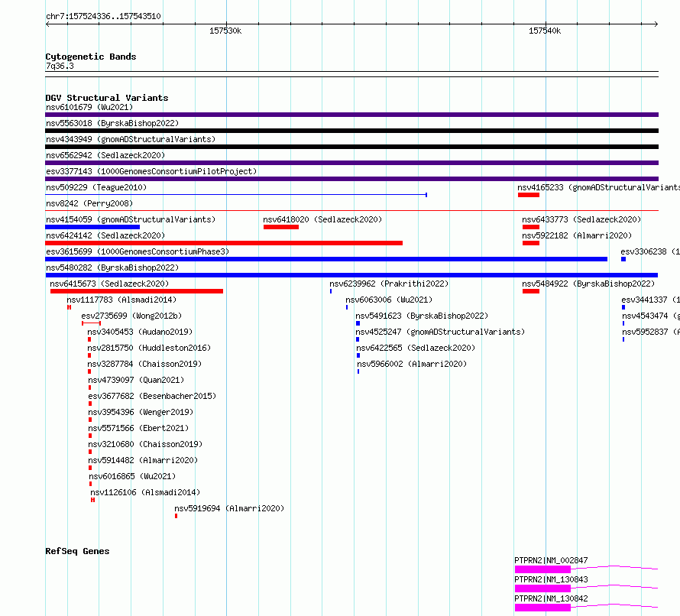
Task: Click nsv6016865 (Wu2021) label
Action: pos(132,476)
